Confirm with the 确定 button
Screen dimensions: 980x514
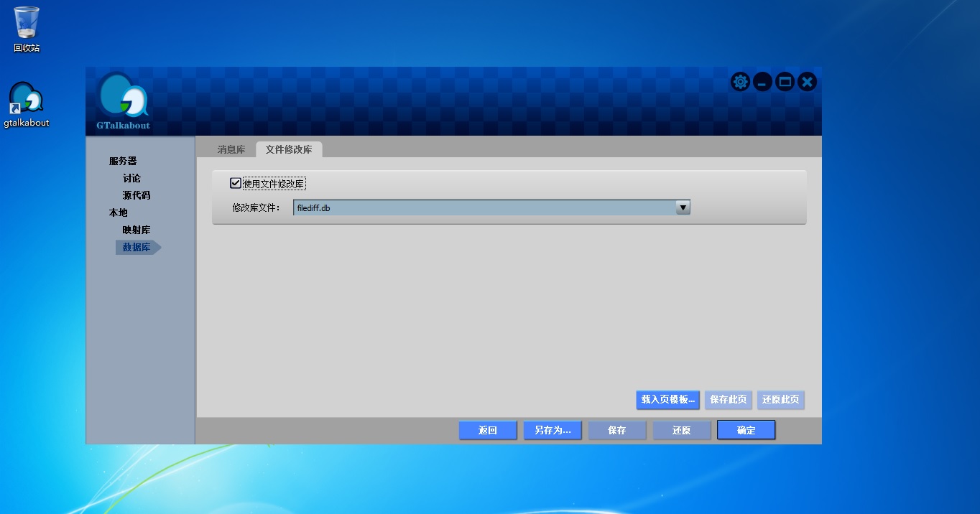[x=746, y=430]
